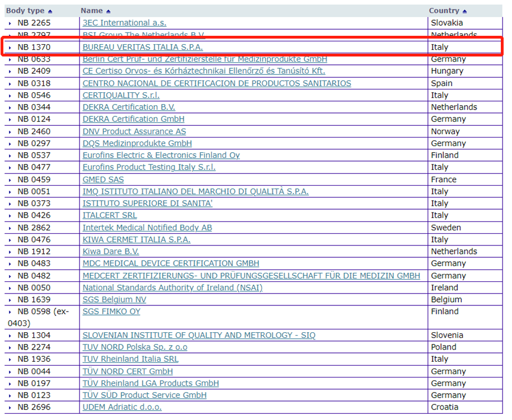Click the sort arrow beside Country header
This screenshot has height=420, width=512.
[465, 11]
